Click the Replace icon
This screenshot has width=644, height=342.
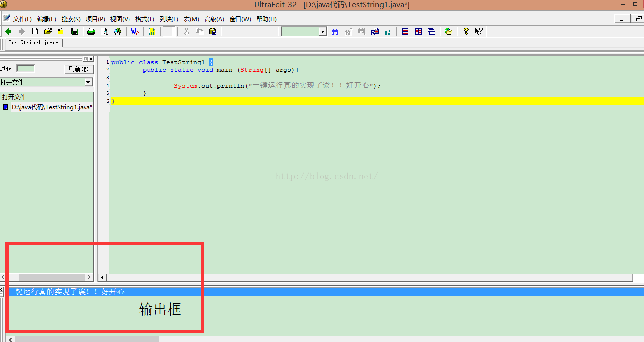(x=375, y=31)
